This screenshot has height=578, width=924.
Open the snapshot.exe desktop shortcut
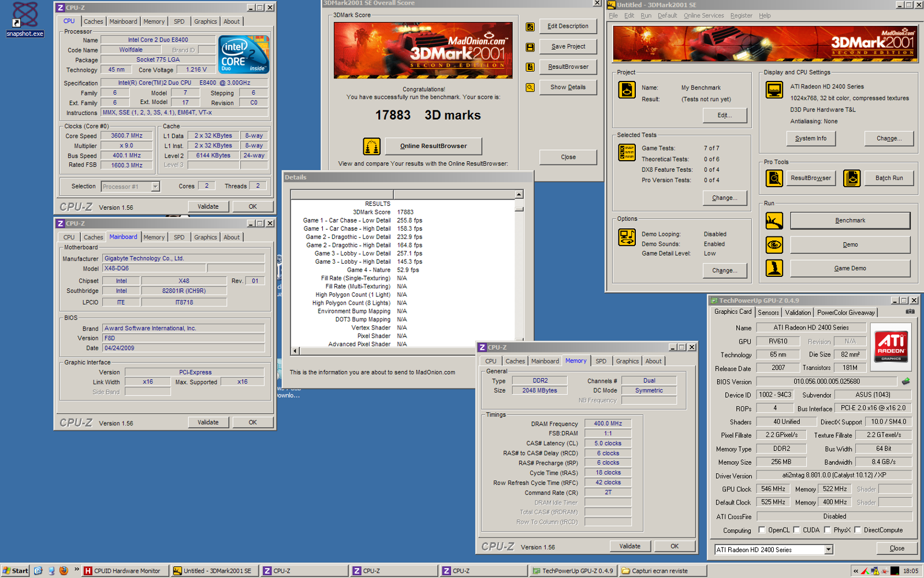tap(24, 19)
